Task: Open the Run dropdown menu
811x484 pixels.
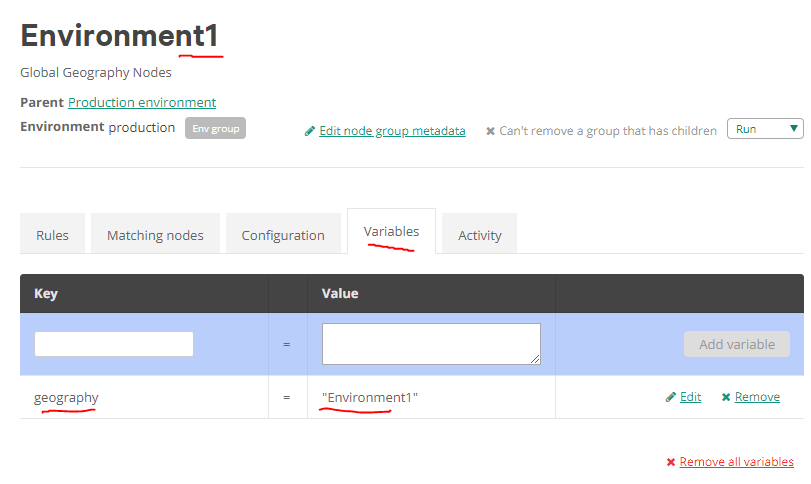Action: click(x=764, y=129)
